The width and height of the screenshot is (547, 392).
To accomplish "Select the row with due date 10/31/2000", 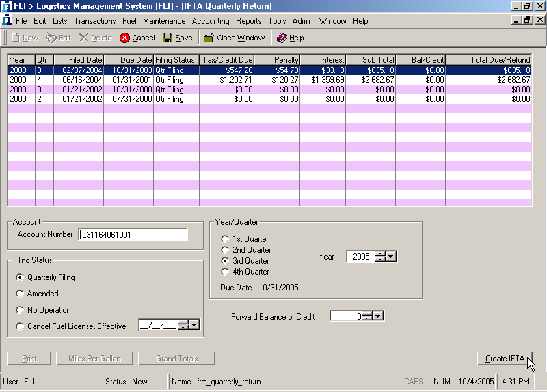I will (269, 89).
